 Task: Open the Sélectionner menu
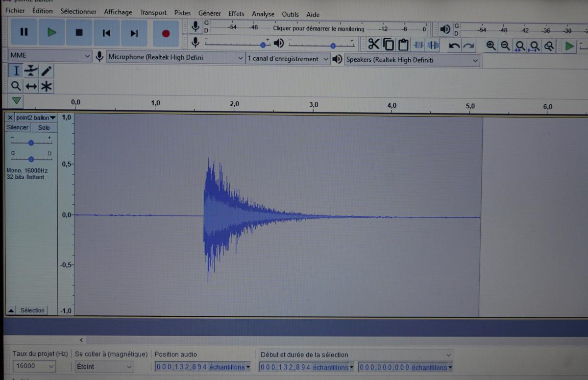[78, 11]
